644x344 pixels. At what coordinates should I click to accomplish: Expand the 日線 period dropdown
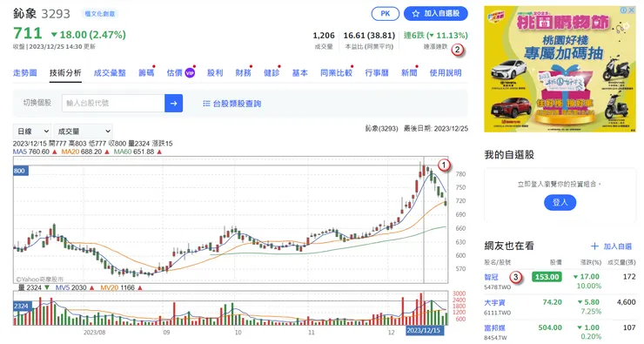point(32,132)
